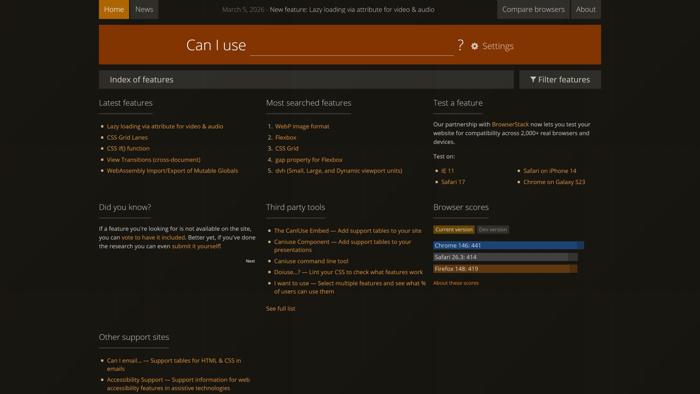This screenshot has height=394, width=700.
Task: Open the Settings gear
Action: pos(492,46)
